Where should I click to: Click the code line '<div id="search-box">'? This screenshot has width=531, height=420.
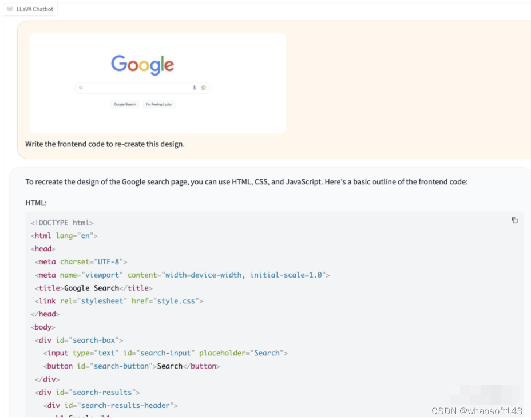(x=79, y=340)
